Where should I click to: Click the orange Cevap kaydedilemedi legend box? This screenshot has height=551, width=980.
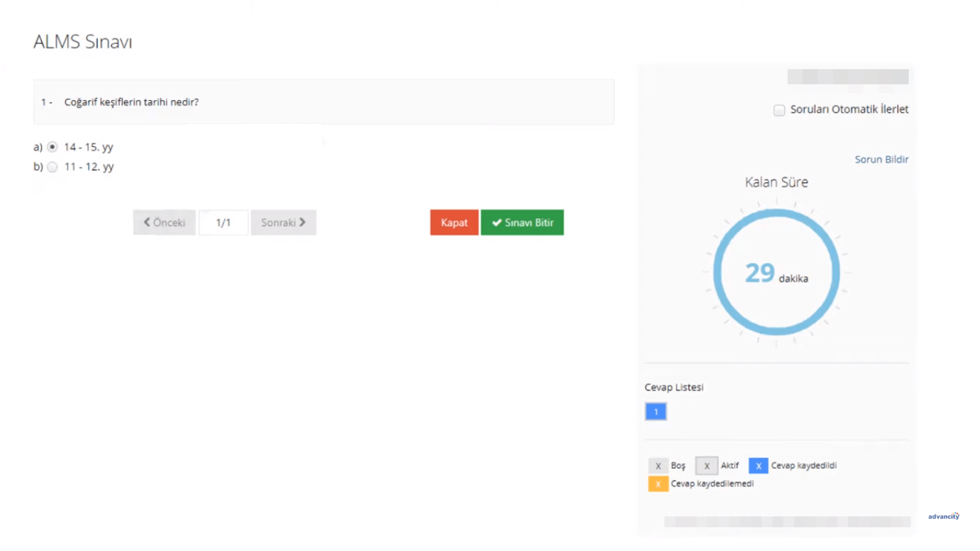[x=658, y=484]
